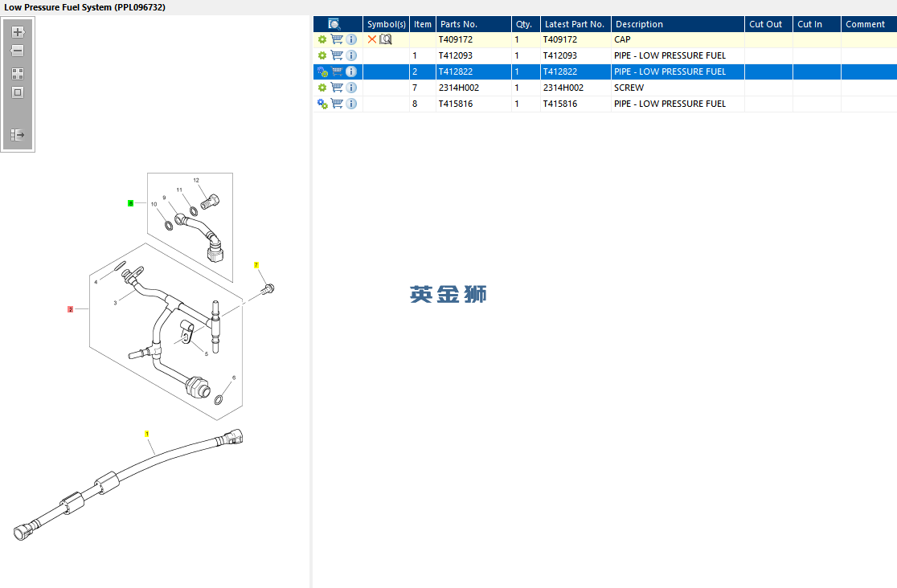Click the assembly gears icon for T415816
The height and width of the screenshot is (588, 897).
tap(322, 104)
